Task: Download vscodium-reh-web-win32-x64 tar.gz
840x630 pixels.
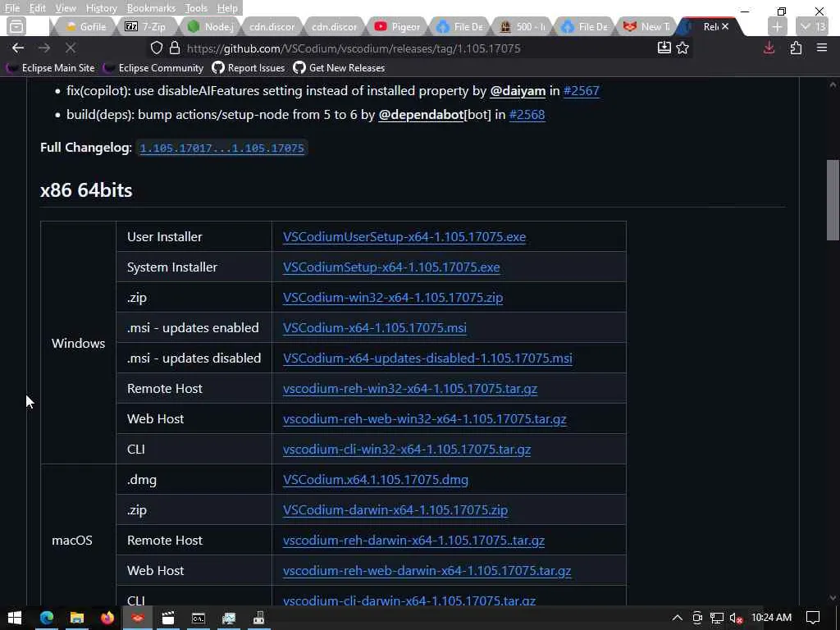Action: click(x=424, y=419)
